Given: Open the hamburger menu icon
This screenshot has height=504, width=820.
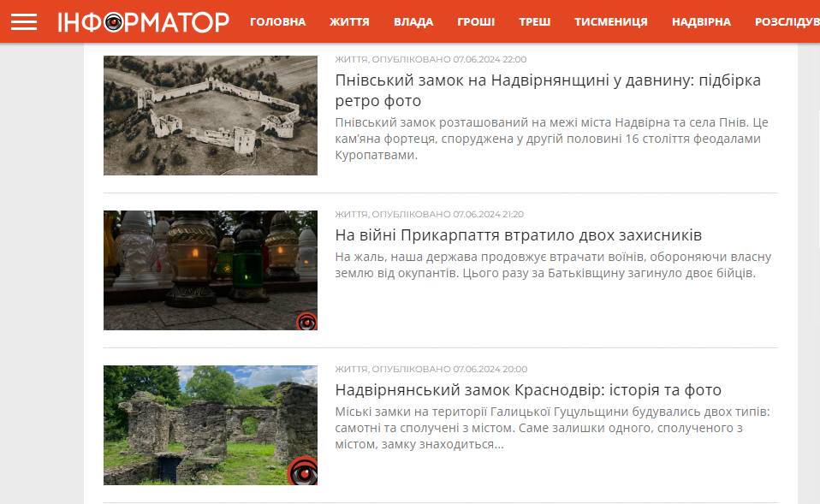Looking at the screenshot, I should (24, 22).
